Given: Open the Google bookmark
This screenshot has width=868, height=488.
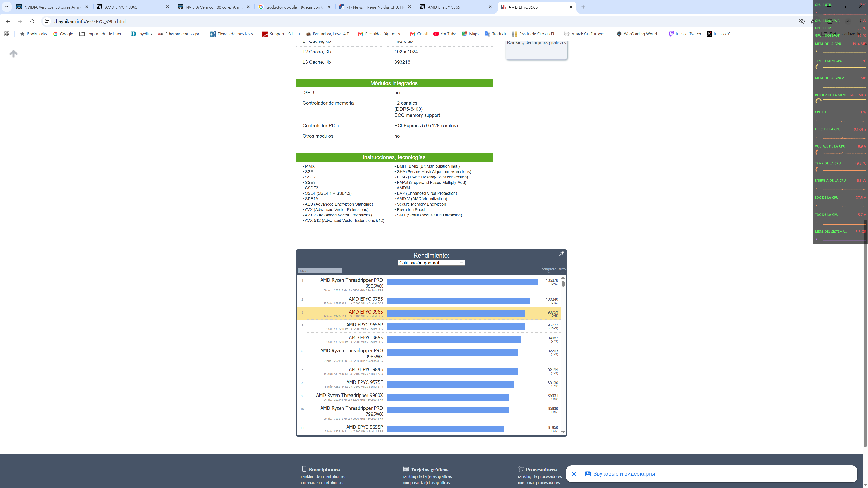Looking at the screenshot, I should pos(63,34).
